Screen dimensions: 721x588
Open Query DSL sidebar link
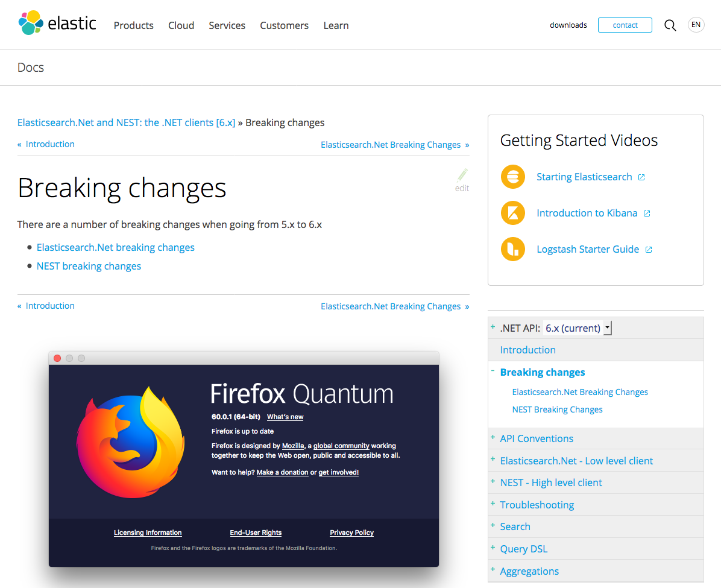pyautogui.click(x=524, y=549)
